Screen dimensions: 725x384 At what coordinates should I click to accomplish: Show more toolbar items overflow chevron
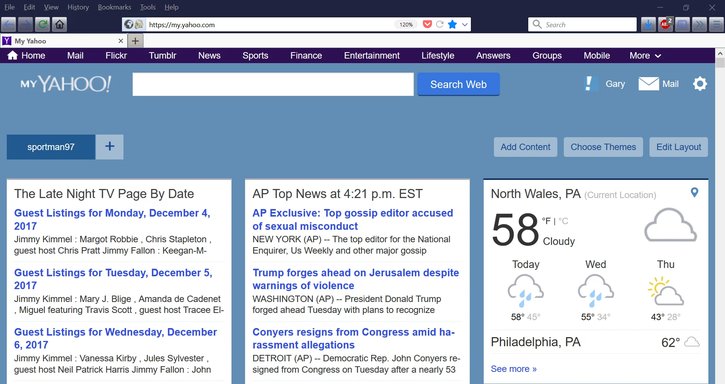[x=699, y=25]
